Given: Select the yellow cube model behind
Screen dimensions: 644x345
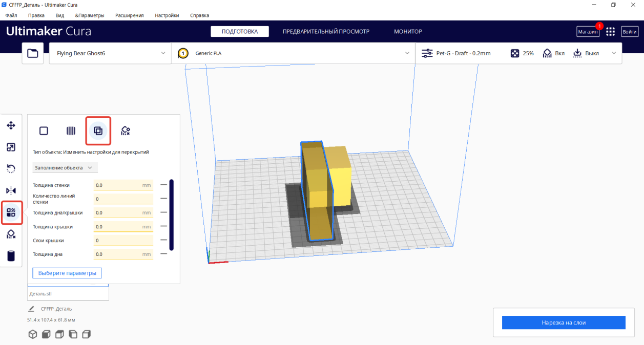Looking at the screenshot, I should coord(341,177).
